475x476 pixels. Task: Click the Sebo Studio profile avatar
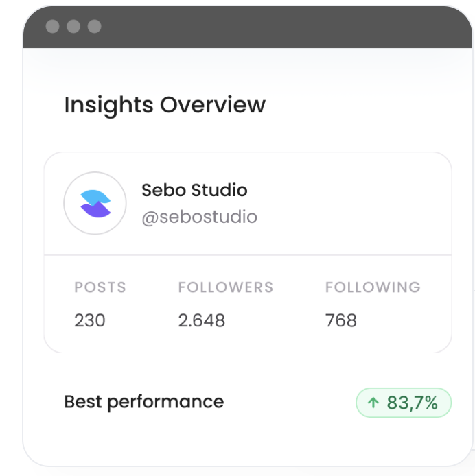pyautogui.click(x=95, y=204)
